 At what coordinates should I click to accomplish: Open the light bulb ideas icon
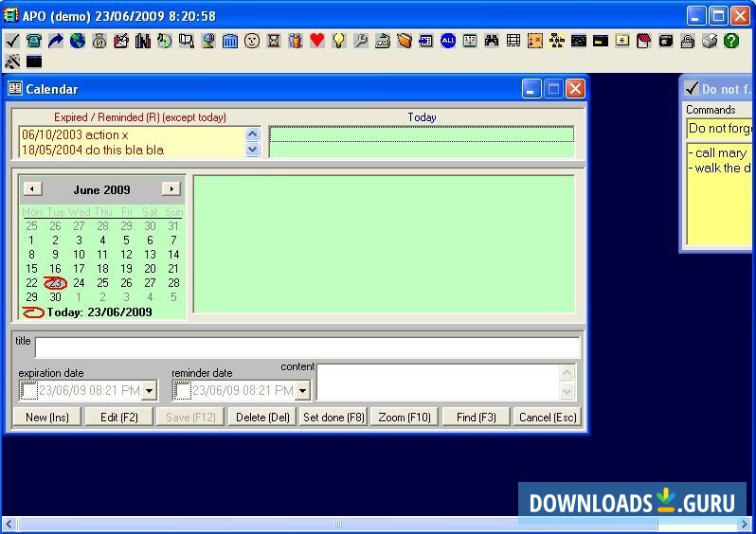pos(339,41)
